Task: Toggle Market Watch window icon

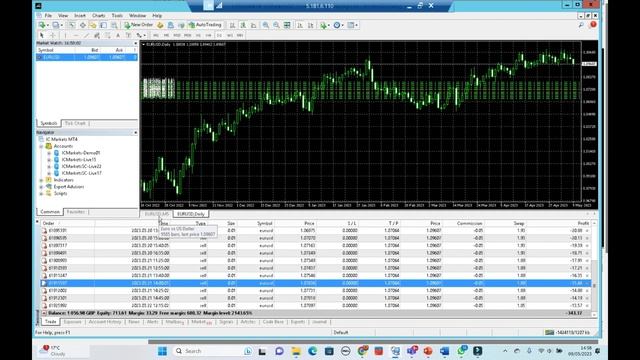Action: [x=71, y=25]
